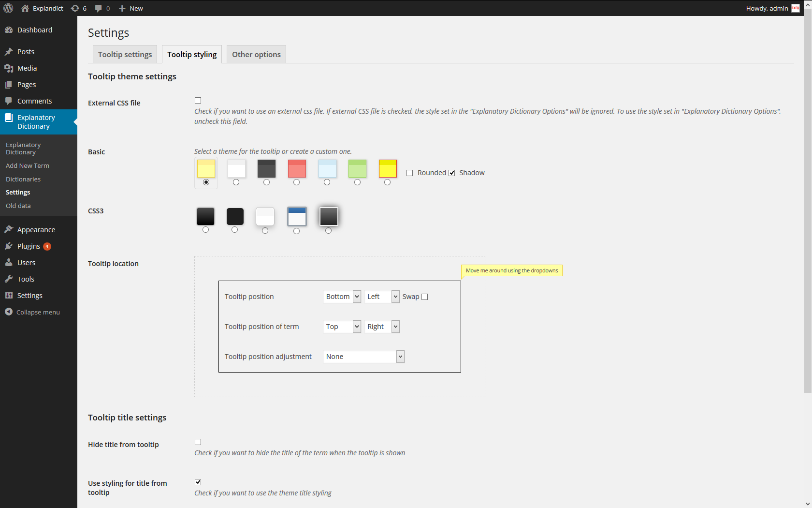Click the Explandict site name link
This screenshot has width=812, height=508.
coord(48,8)
